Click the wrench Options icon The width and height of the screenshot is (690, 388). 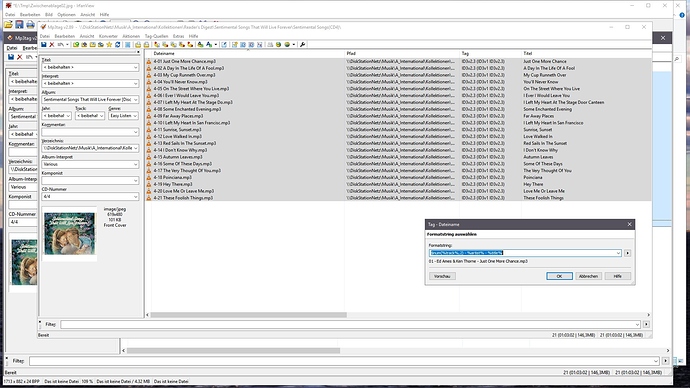click(x=302, y=44)
